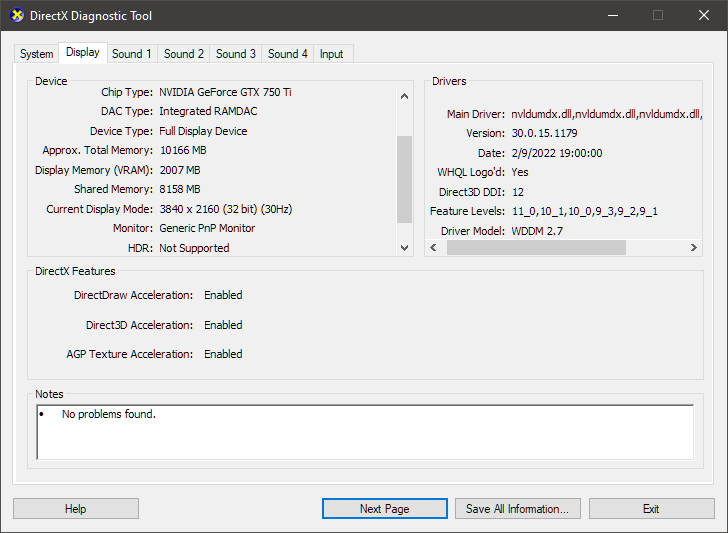Minimize the DirectX Diagnostic Tool window
This screenshot has width=728, height=533.
pyautogui.click(x=613, y=15)
